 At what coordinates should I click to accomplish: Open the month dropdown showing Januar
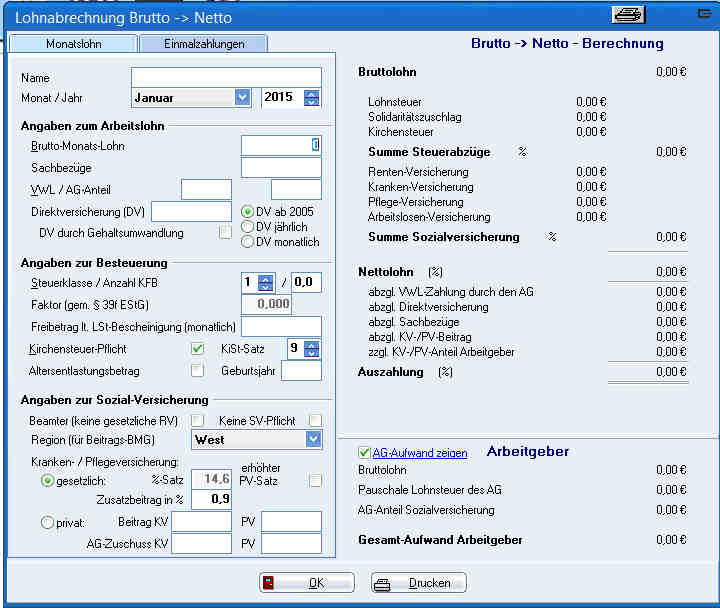[242, 97]
